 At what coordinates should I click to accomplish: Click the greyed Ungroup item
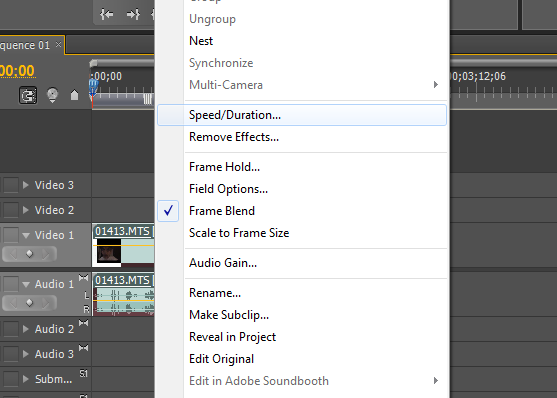[302, 19]
